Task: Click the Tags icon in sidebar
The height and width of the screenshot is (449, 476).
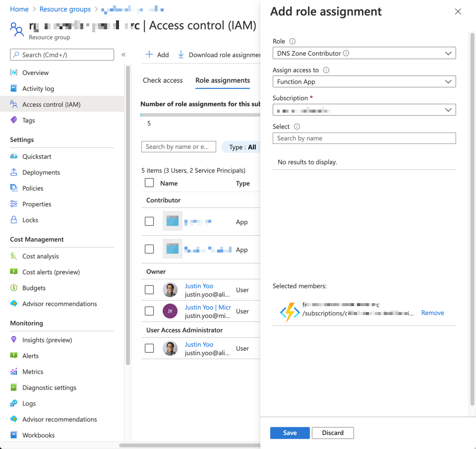Action: tap(14, 120)
